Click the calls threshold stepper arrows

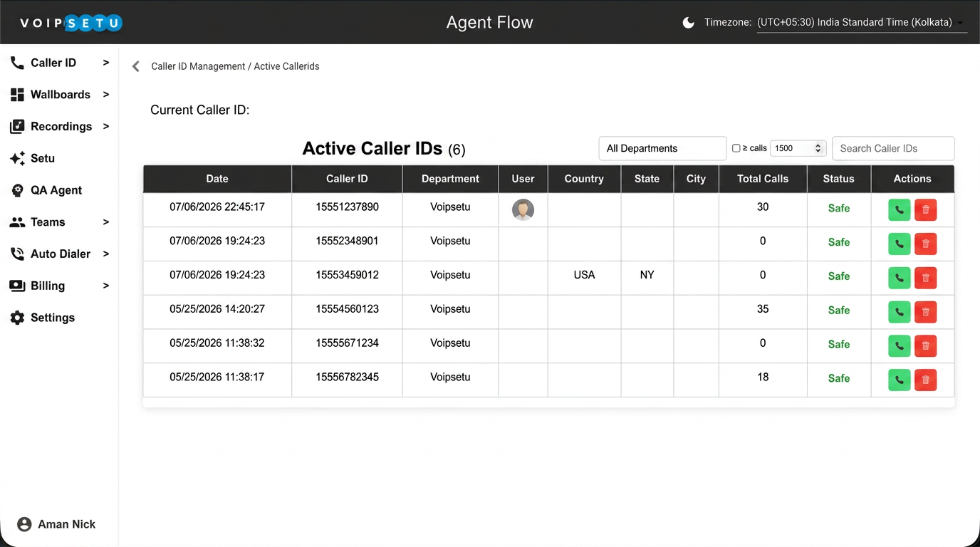(x=818, y=148)
